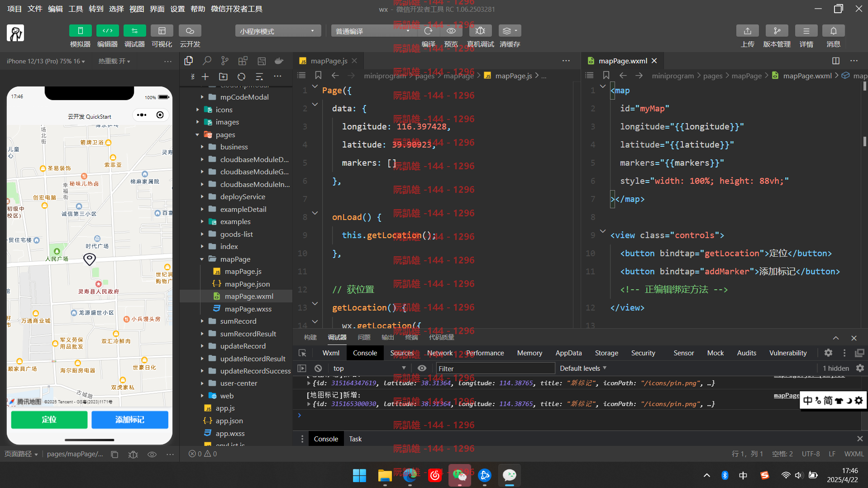
Task: Switch to the Task drawer tab
Action: coord(355,439)
